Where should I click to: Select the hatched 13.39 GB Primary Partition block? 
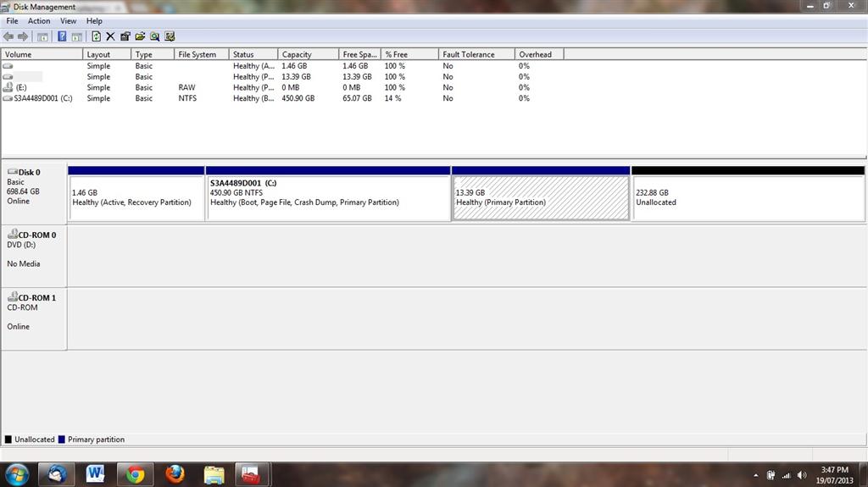point(541,194)
